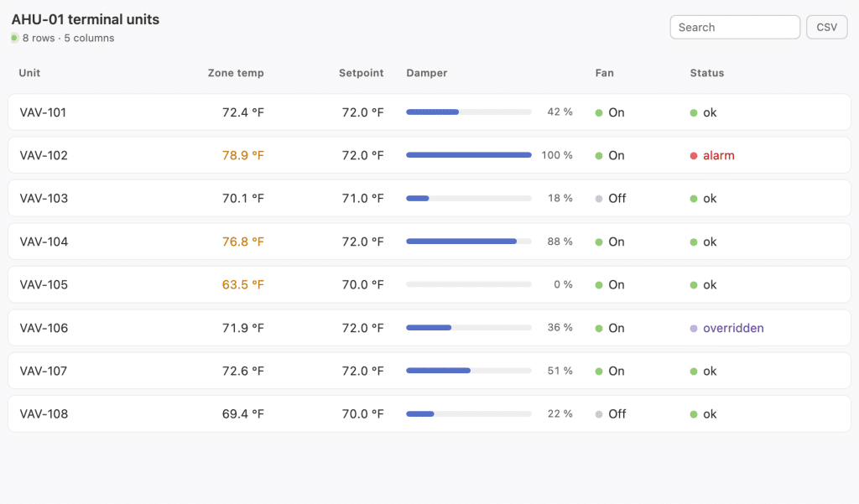This screenshot has height=504, width=859.
Task: Click the red alarm status on VAV-102
Action: click(x=712, y=156)
